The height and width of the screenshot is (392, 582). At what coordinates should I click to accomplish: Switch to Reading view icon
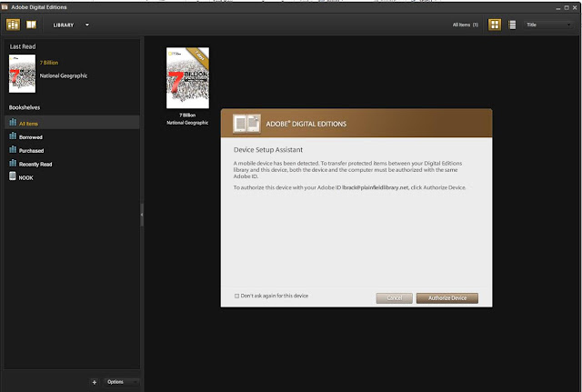point(31,25)
